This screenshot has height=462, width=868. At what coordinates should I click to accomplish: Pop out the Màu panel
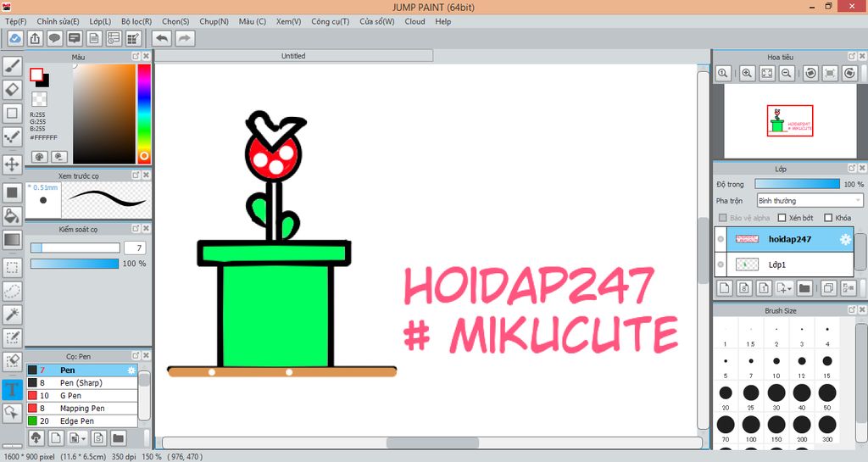click(x=136, y=57)
